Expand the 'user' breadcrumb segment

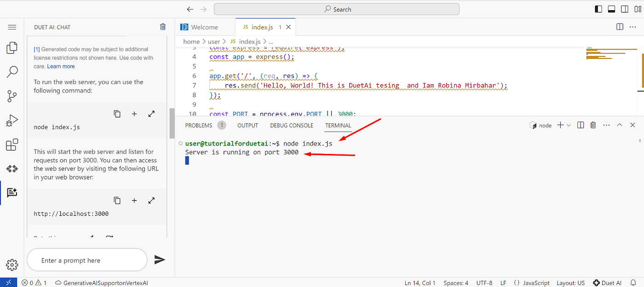[x=214, y=41]
